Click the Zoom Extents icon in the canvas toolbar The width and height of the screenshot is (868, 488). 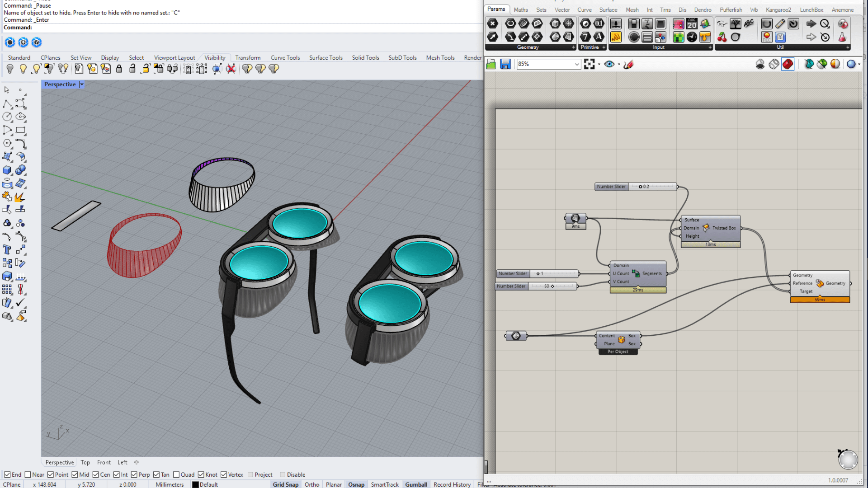(589, 64)
